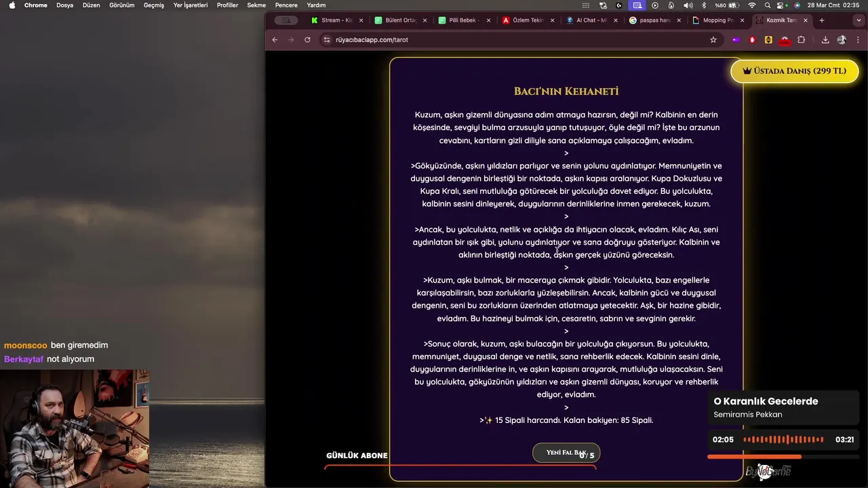The height and width of the screenshot is (488, 868).
Task: Close the Pilli Bebek tab
Action: [x=489, y=20]
